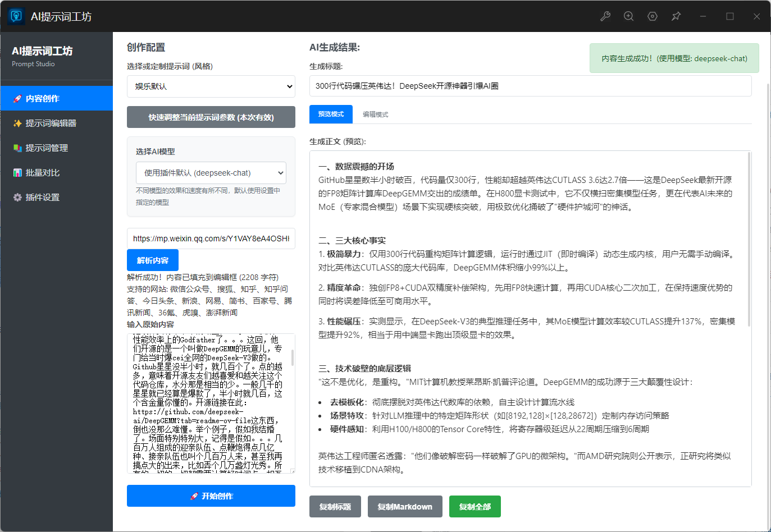Screen dimensions: 771x532
Task: Open the hexagon settings icon in title bar
Action: coord(653,16)
